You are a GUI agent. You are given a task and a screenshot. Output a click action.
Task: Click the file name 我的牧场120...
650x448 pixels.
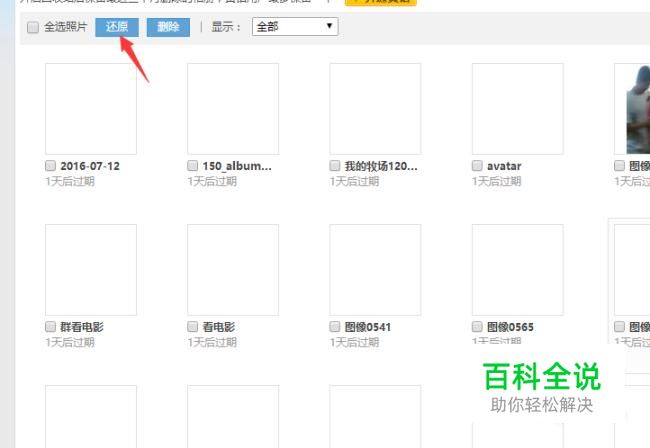pyautogui.click(x=381, y=166)
